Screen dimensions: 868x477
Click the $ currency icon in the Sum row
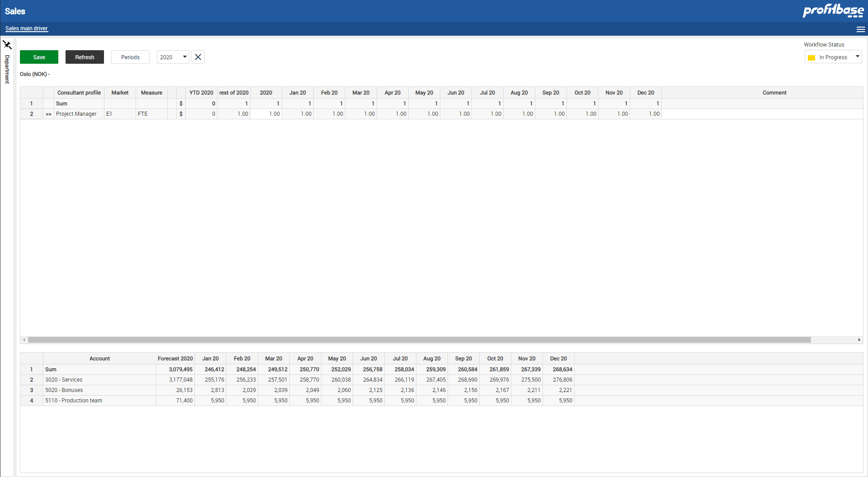181,104
